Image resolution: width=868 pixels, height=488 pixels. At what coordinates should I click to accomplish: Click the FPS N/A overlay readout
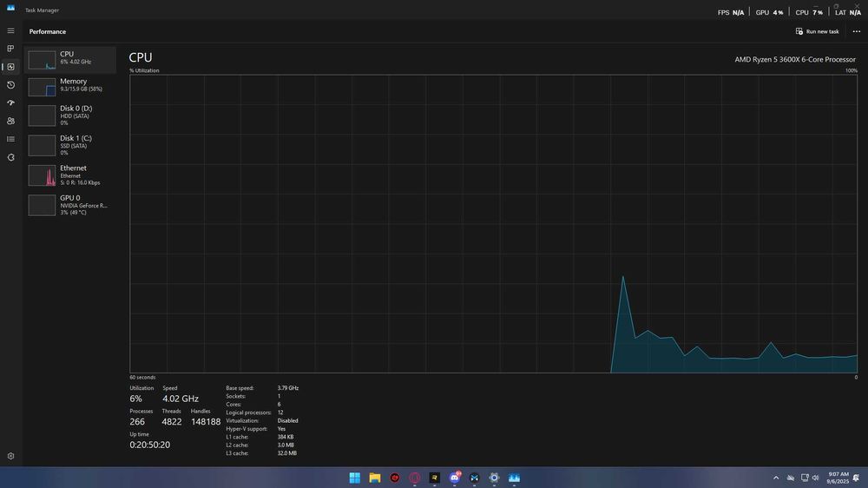731,13
